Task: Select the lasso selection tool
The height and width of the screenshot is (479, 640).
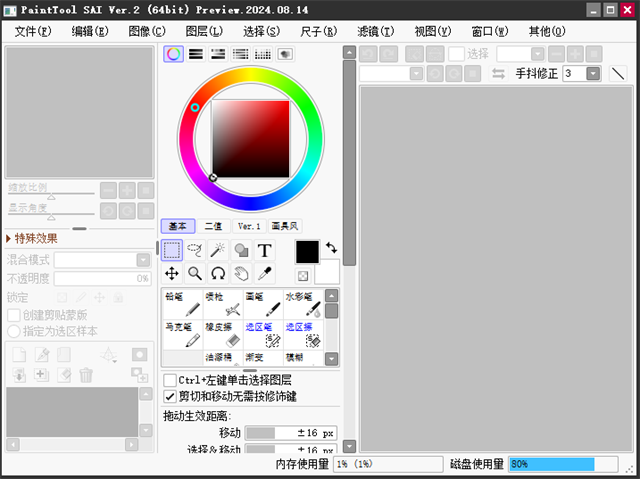Action: [195, 250]
